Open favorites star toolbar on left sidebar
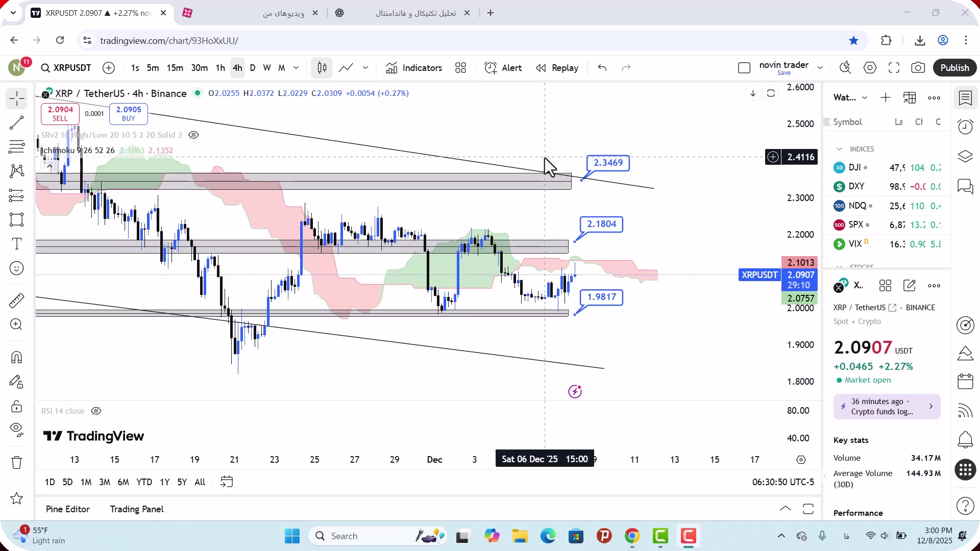Screen dimensions: 980x551 point(16,498)
